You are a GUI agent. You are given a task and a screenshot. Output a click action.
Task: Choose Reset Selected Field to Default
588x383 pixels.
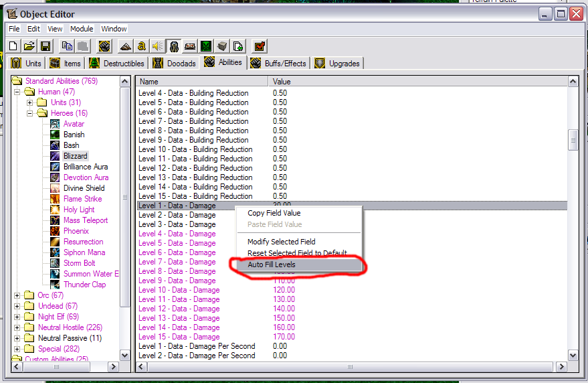click(x=299, y=253)
